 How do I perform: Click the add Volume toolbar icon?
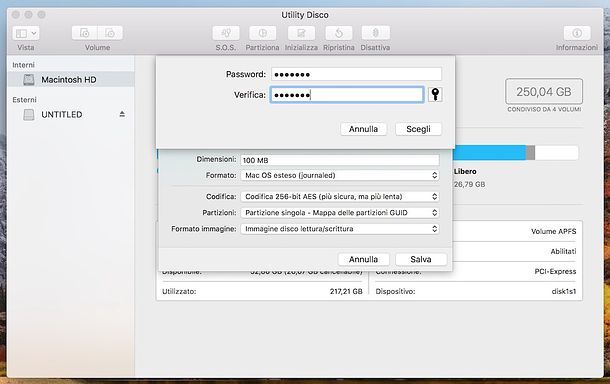84,33
